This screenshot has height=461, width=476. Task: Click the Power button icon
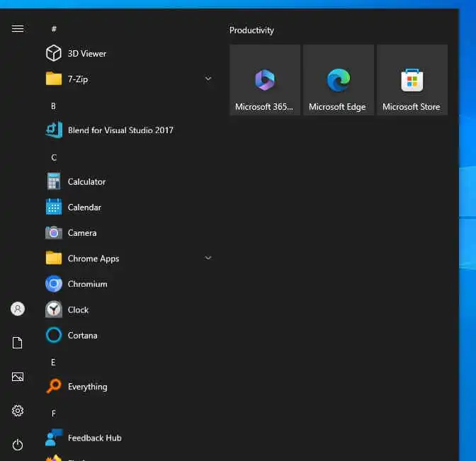[18, 445]
